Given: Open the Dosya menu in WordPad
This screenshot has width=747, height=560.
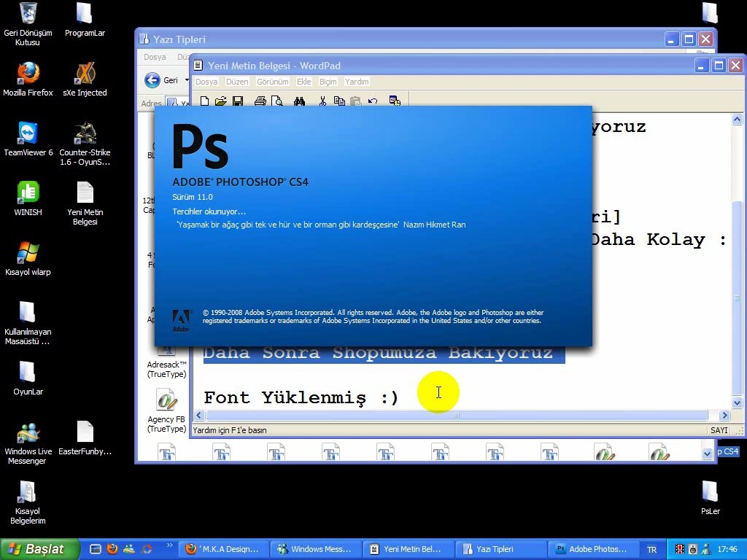Looking at the screenshot, I should click(x=206, y=82).
